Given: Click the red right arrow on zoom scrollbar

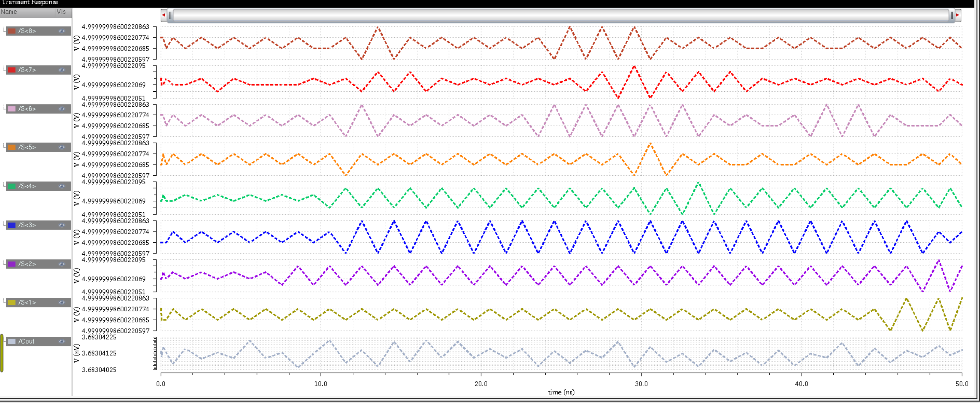Looking at the screenshot, I should coord(958,15).
